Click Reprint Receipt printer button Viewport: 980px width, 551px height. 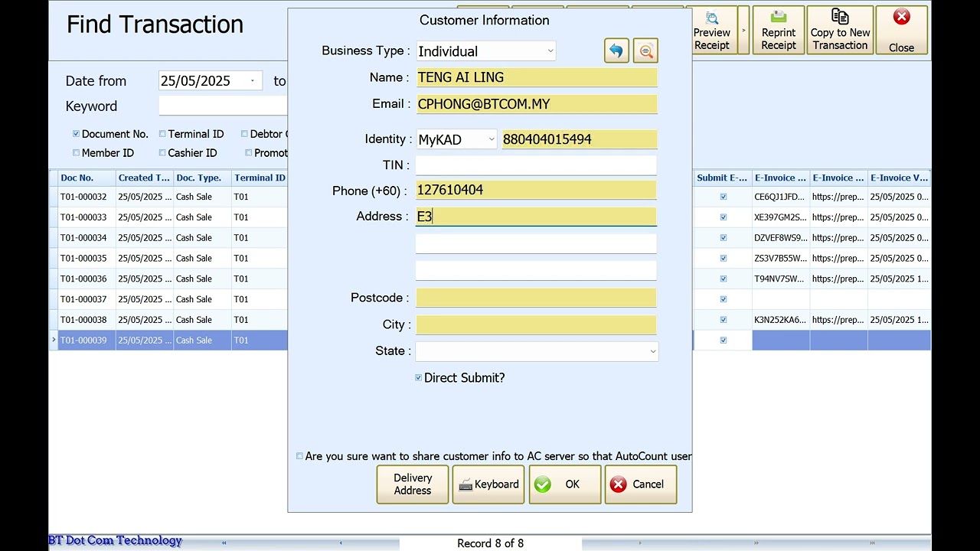[x=779, y=31]
